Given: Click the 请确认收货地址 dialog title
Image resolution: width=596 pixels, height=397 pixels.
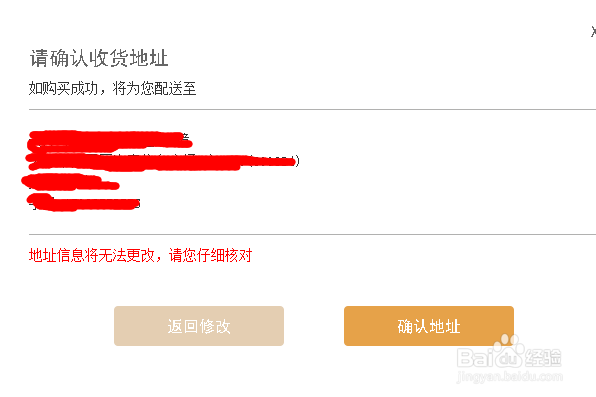Looking at the screenshot, I should point(99,58).
